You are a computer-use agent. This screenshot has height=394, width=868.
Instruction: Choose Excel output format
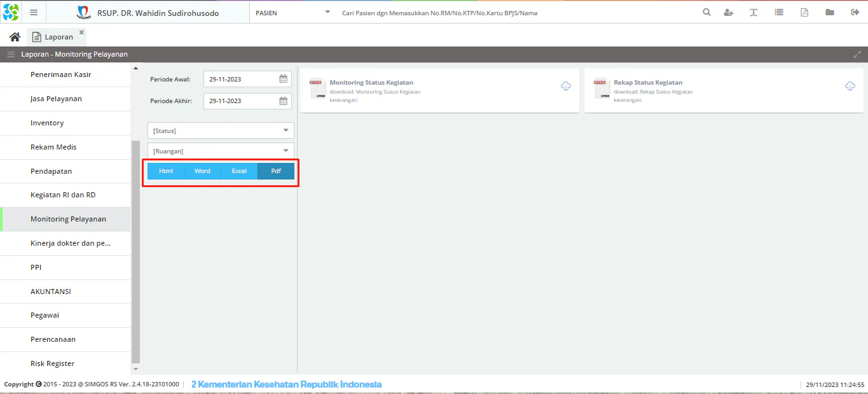point(239,171)
